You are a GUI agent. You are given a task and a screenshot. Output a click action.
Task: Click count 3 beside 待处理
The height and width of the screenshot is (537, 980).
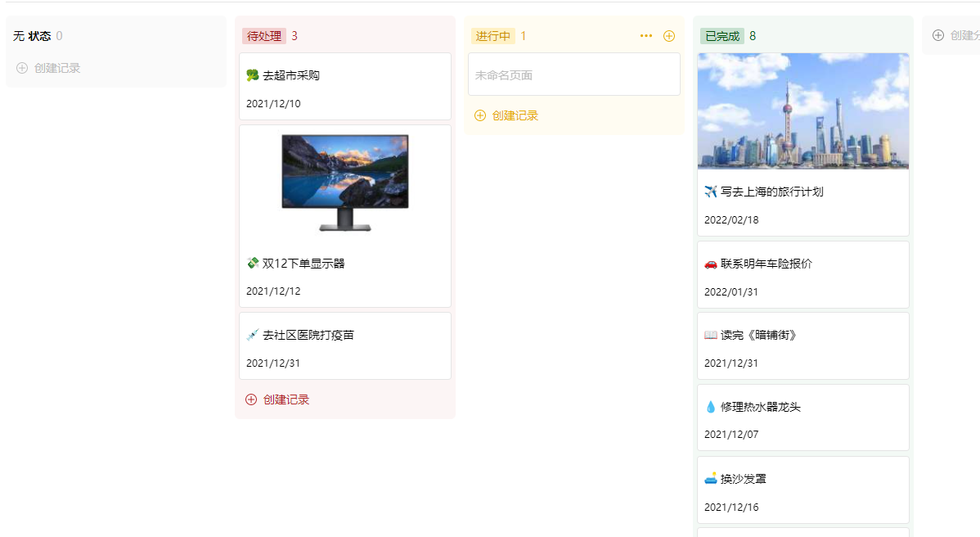point(294,36)
